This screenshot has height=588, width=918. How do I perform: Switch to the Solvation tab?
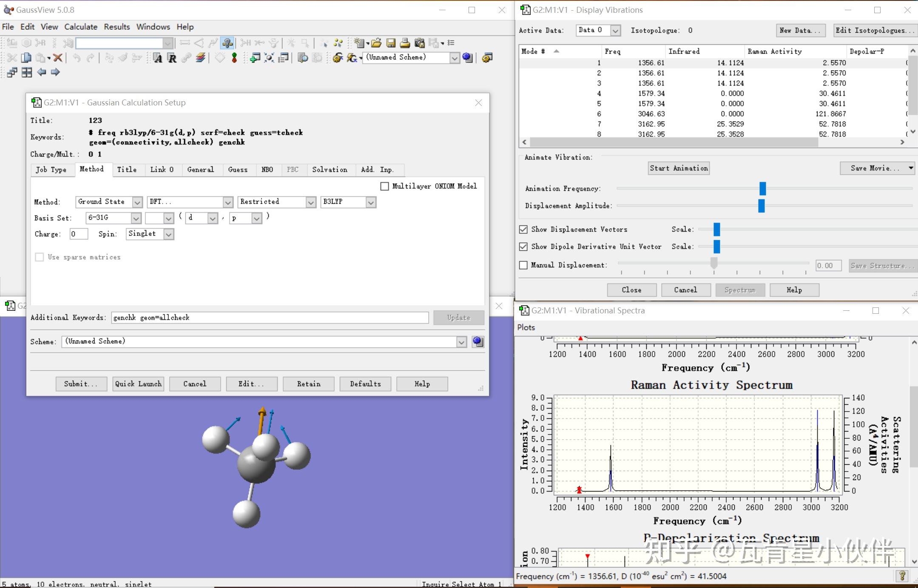pos(330,170)
